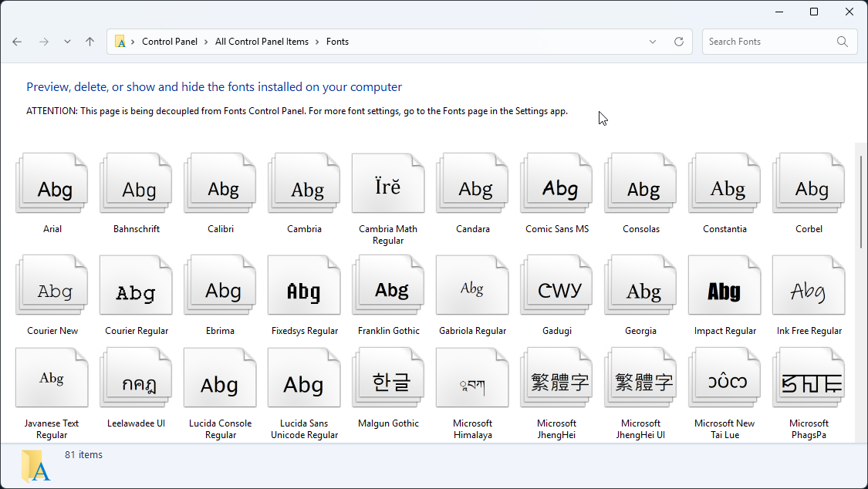Click the Search Fonts input box
This screenshot has height=489, width=868.
pyautogui.click(x=779, y=42)
